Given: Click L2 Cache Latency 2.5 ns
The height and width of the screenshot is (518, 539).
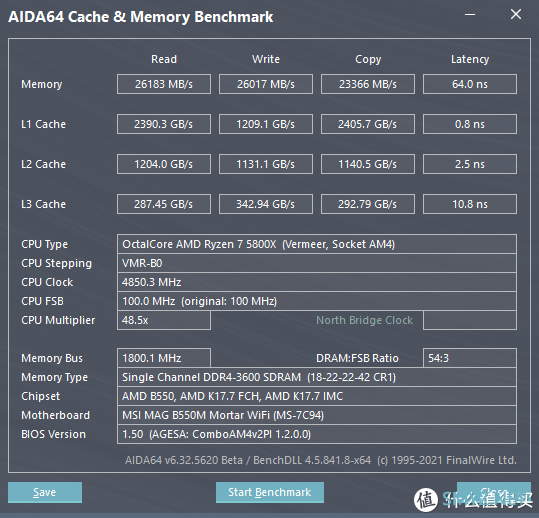Looking at the screenshot, I should [470, 164].
